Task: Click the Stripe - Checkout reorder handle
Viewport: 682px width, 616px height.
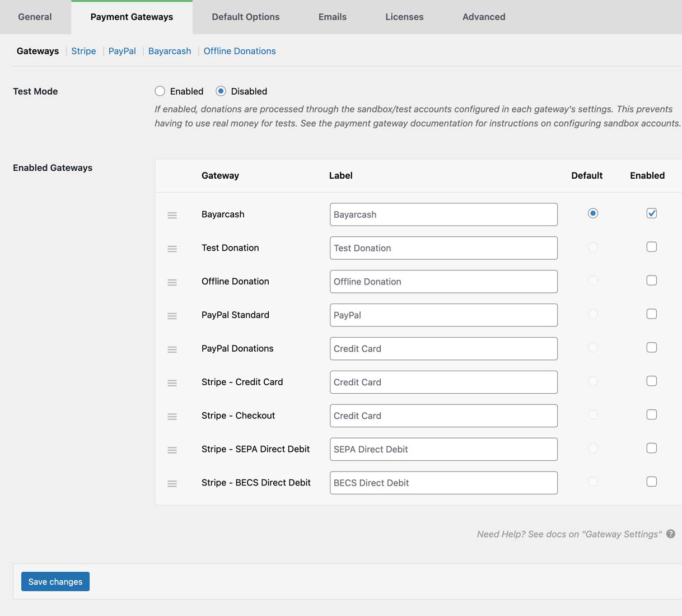Action: click(172, 417)
